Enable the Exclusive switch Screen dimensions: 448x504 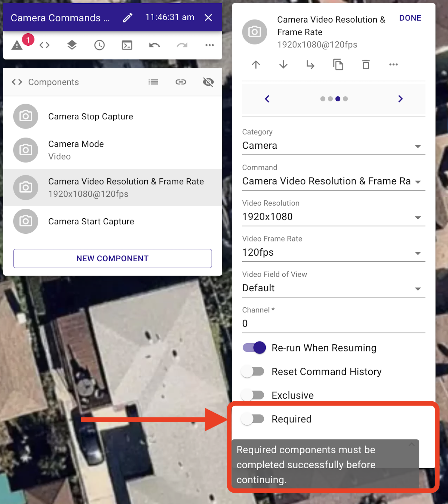pos(253,395)
